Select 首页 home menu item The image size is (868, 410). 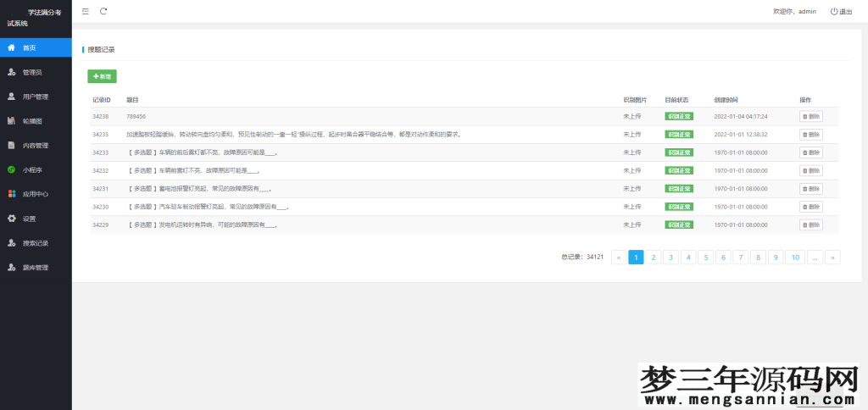(x=29, y=47)
